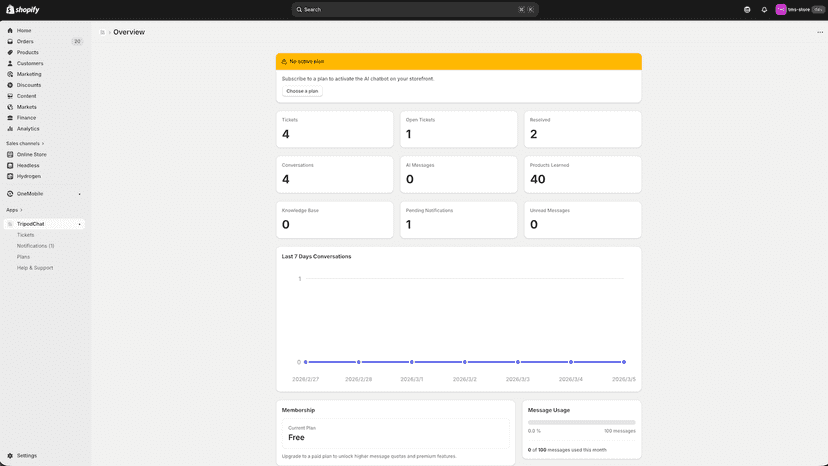
Task: Click the pink store avatar icon
Action: tap(780, 10)
